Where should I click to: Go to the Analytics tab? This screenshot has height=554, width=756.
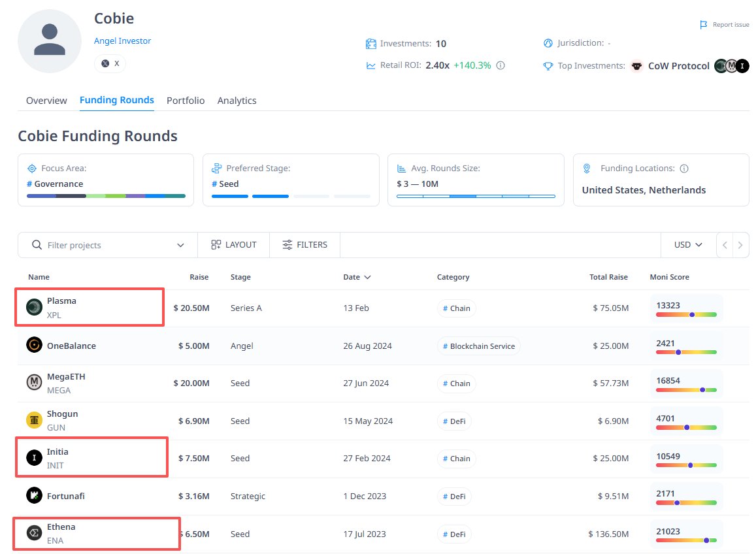[x=237, y=101]
